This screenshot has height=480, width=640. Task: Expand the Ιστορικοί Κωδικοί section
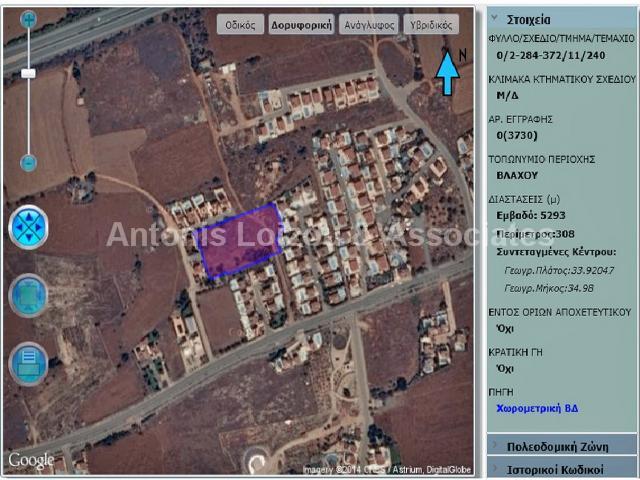pos(562,469)
